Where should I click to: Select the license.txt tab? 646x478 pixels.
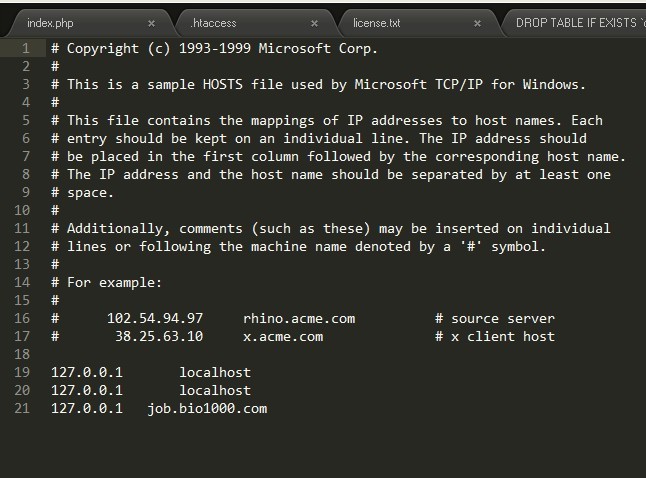click(377, 23)
